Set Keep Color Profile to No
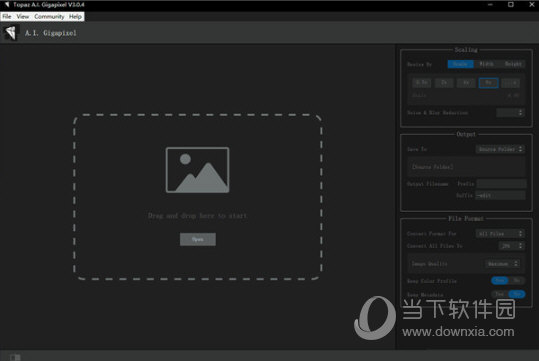 click(517, 281)
